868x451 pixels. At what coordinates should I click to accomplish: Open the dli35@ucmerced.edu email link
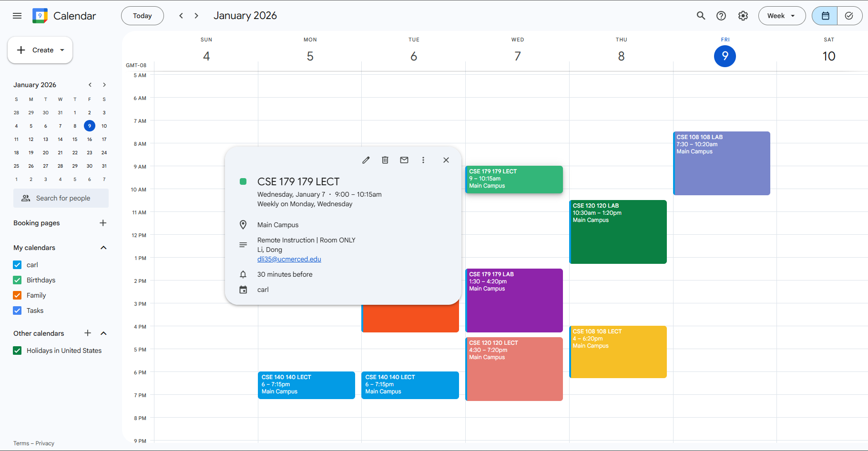pyautogui.click(x=289, y=259)
